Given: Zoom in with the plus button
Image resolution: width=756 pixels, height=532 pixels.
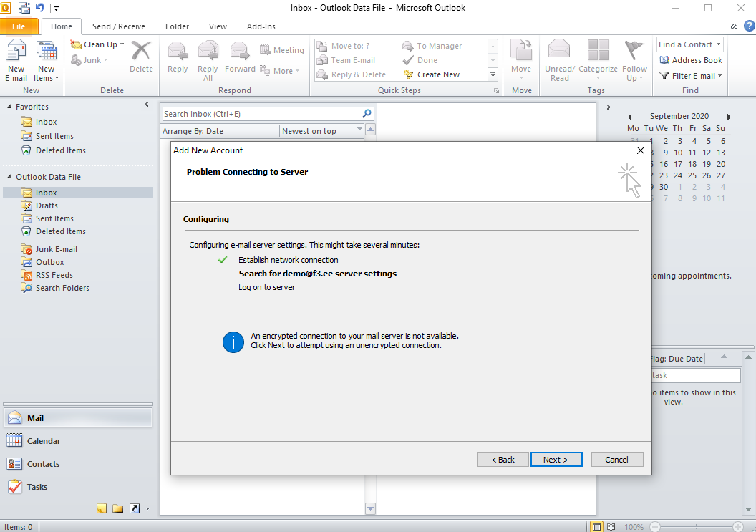Looking at the screenshot, I should pos(737,527).
